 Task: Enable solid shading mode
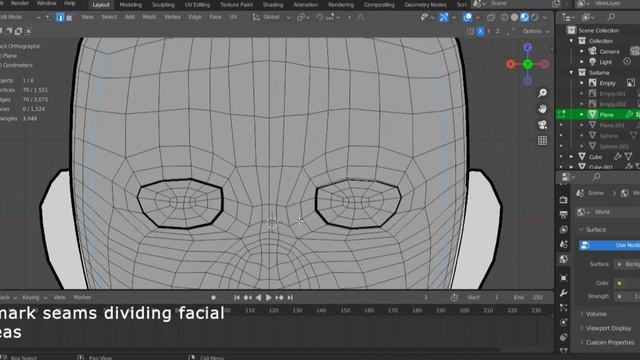tap(514, 17)
